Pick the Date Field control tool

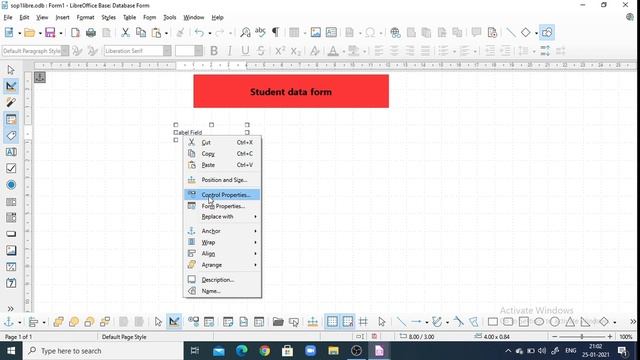11,283
